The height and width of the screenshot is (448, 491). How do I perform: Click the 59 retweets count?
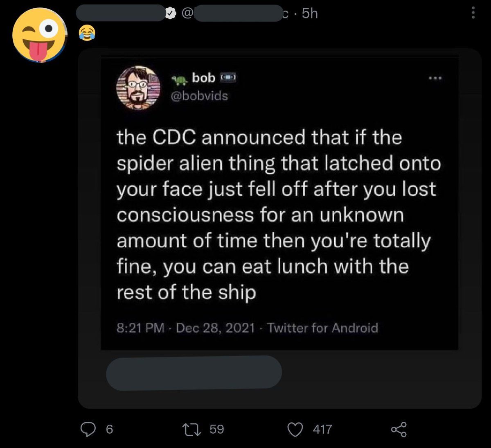point(216,429)
